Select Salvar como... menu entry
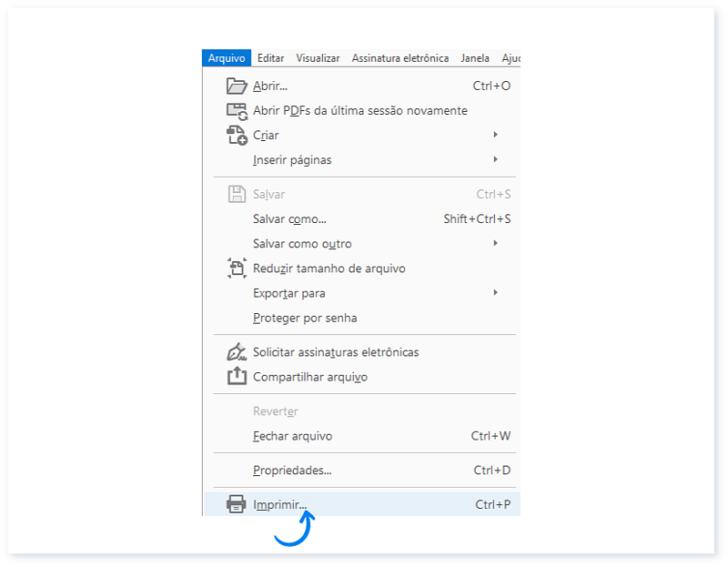Viewport: 728px width, 567px height. [x=289, y=219]
